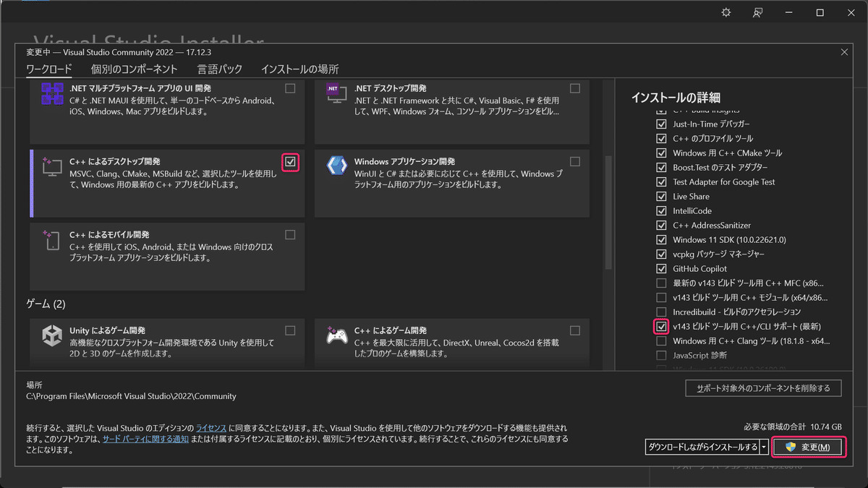
Task: Click the install path C:\Program Files text
Action: pyautogui.click(x=131, y=396)
